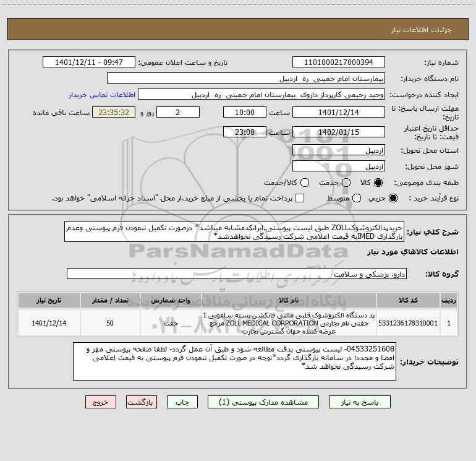This screenshot has width=476, height=461.
Task: Click the price validity date 1402/01/15 field
Action: coord(339,132)
